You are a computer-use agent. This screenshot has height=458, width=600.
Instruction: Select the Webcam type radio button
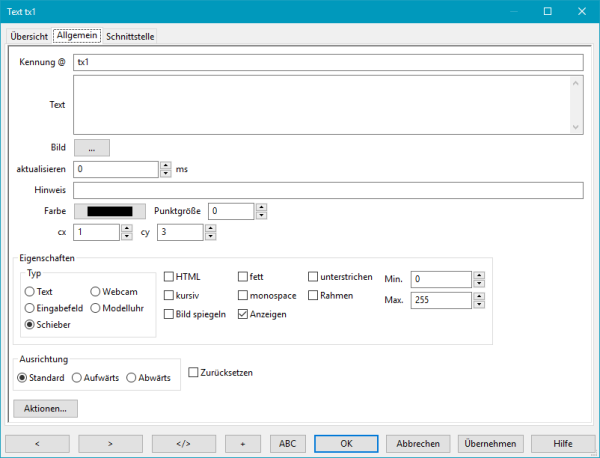pos(96,292)
